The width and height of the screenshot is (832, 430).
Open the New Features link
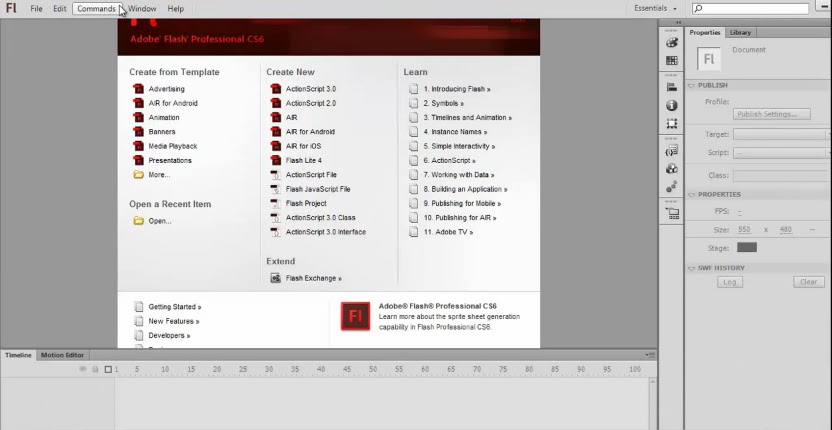[x=174, y=321]
